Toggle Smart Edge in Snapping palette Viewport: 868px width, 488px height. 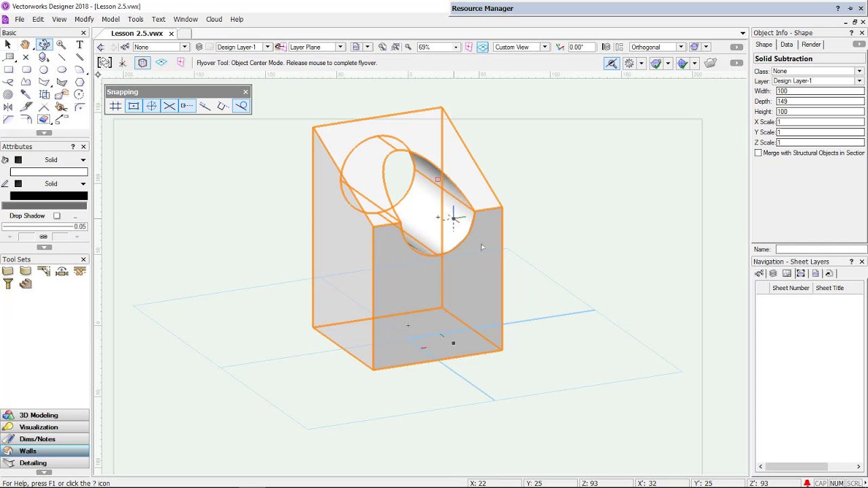pos(222,106)
